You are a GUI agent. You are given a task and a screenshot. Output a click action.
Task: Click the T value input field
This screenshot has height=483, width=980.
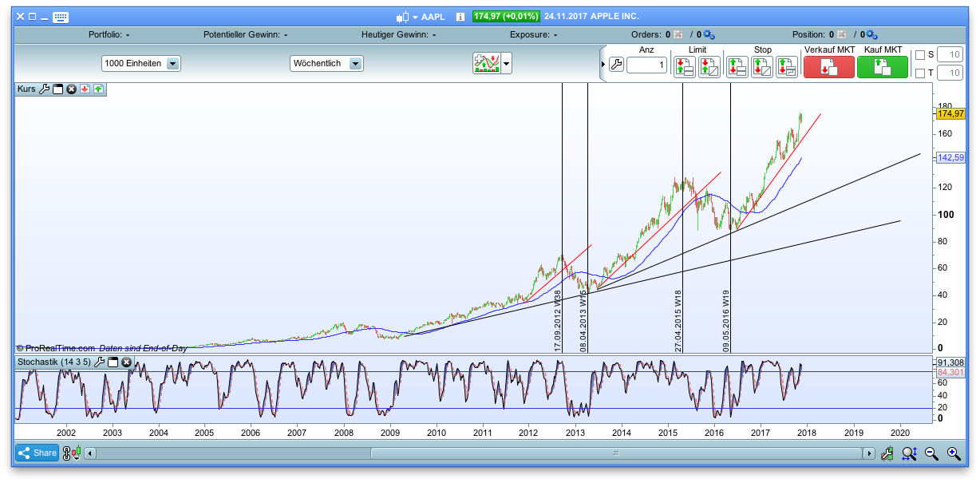coord(950,73)
